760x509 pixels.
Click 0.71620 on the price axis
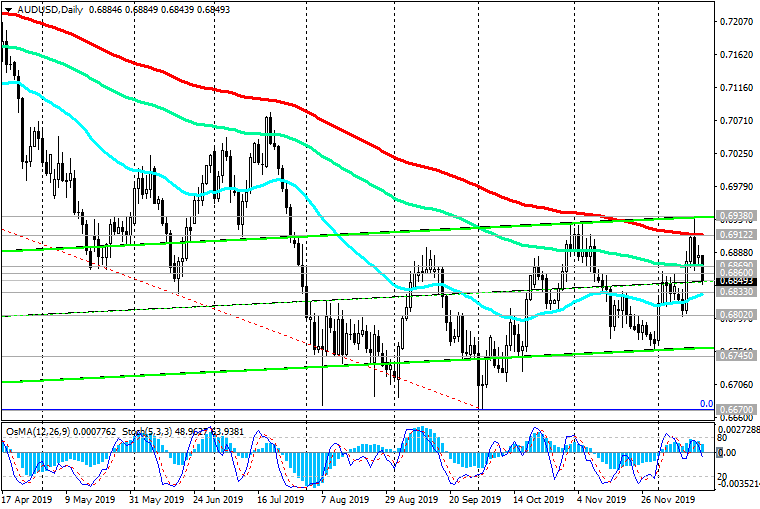tap(736, 55)
